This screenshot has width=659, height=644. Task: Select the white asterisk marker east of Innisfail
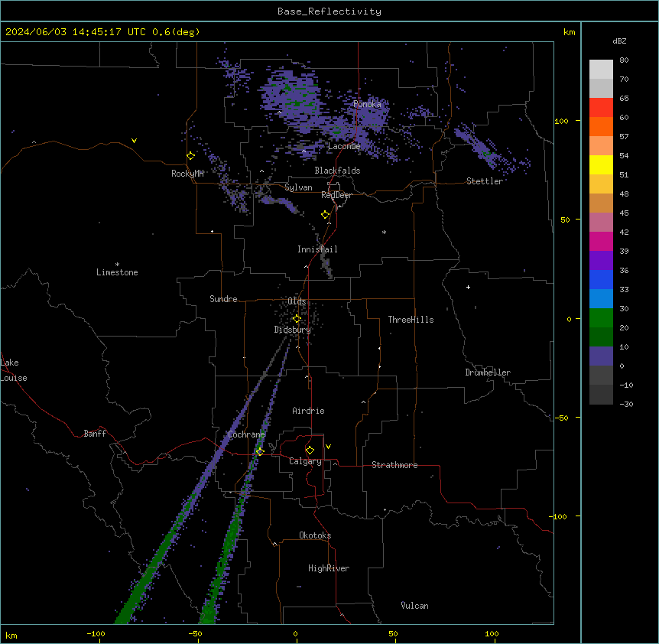384,232
